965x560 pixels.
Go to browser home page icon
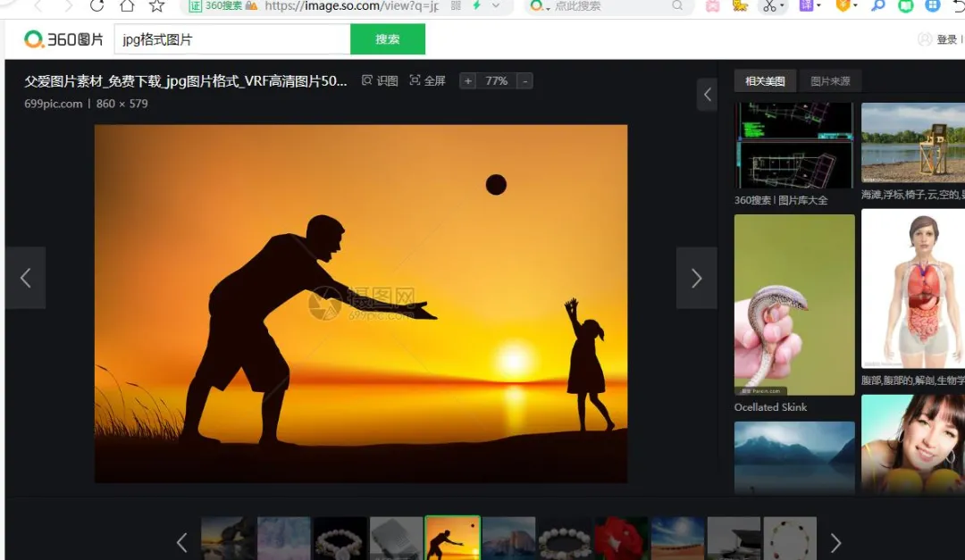127,5
